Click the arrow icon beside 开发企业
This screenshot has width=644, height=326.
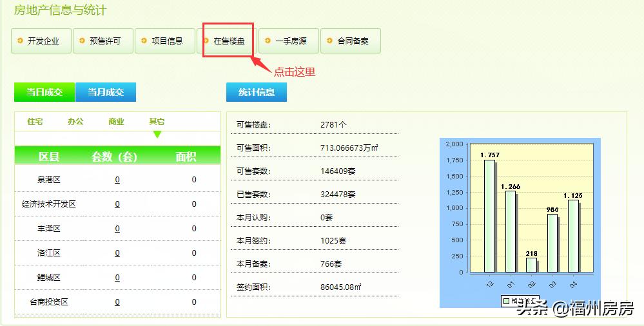tap(20, 41)
